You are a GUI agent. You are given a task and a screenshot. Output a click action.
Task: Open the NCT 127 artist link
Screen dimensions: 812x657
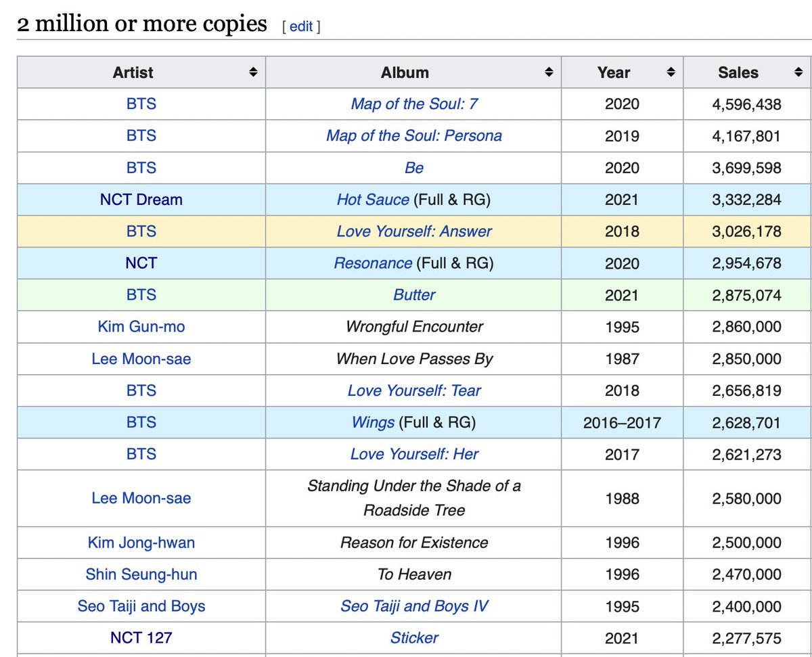pyautogui.click(x=141, y=638)
